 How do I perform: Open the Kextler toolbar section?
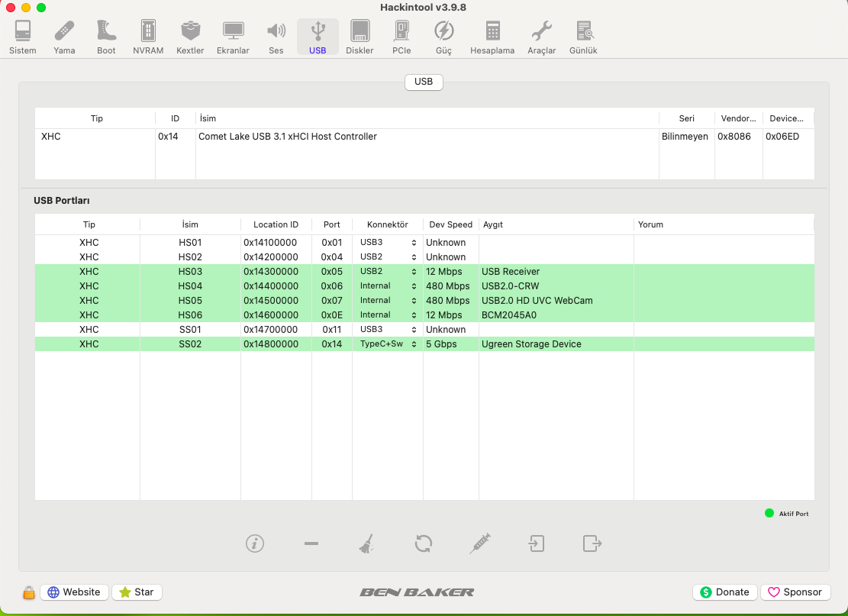[x=190, y=37]
